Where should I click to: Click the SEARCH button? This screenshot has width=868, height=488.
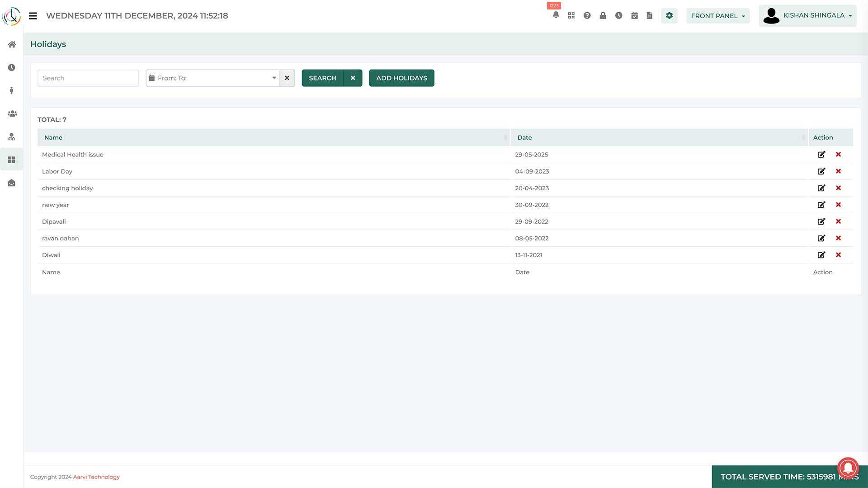coord(322,78)
